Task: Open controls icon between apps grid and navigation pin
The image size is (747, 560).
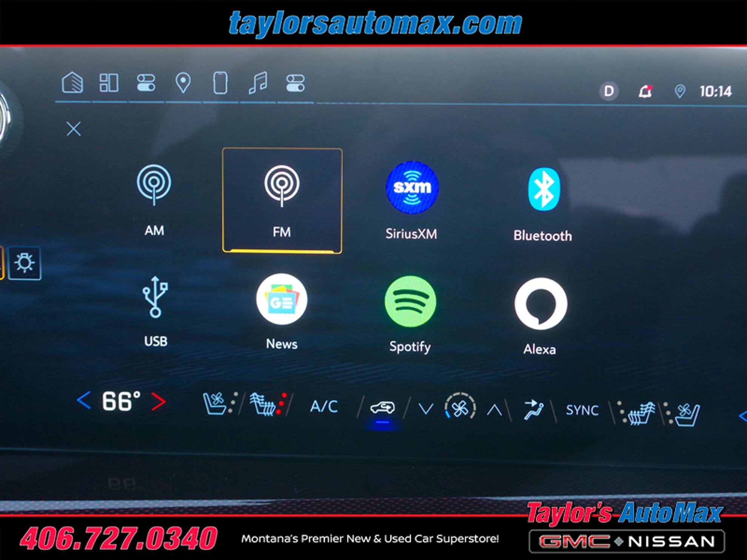Action: tap(146, 83)
